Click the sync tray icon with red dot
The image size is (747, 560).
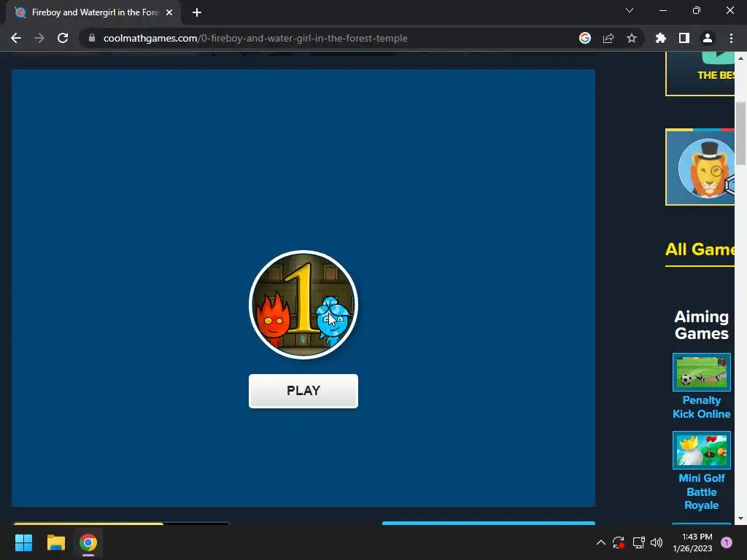click(619, 542)
